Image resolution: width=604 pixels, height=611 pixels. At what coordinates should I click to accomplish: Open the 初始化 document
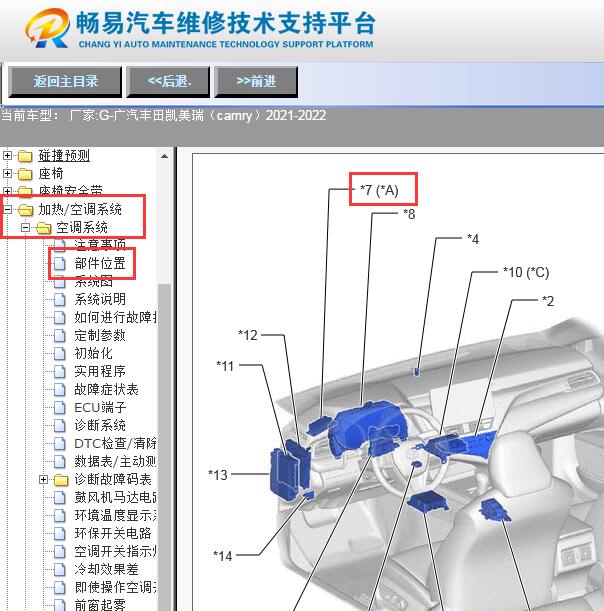(x=94, y=353)
